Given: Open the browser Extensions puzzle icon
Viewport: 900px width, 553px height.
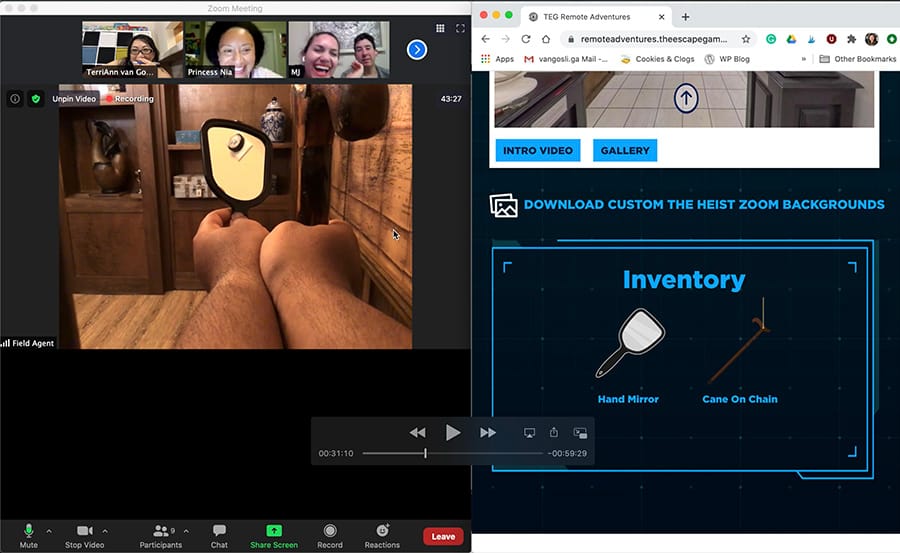Looking at the screenshot, I should coord(852,39).
